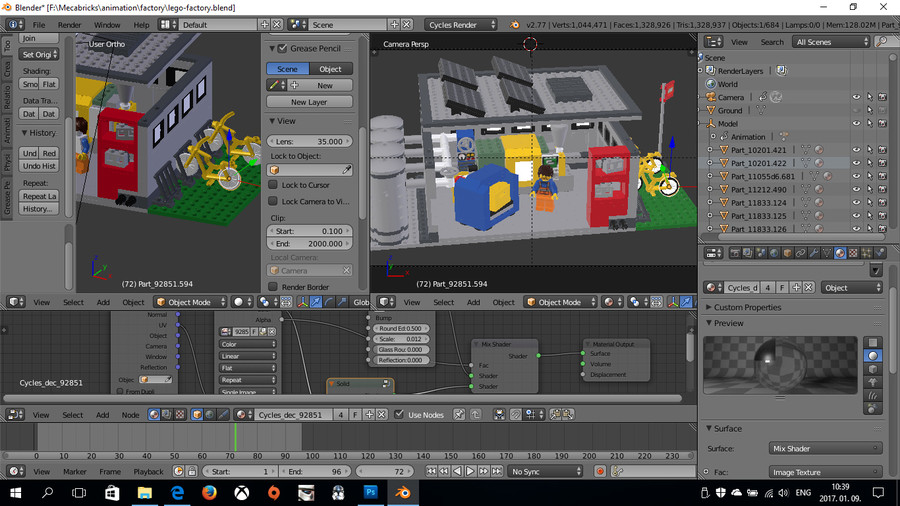Open the File menu

point(38,25)
